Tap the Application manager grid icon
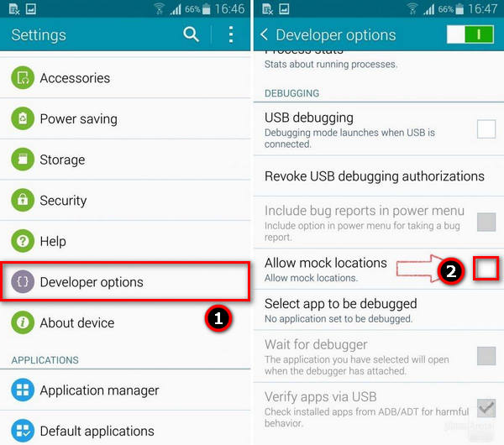The image size is (504, 445). click(23, 390)
